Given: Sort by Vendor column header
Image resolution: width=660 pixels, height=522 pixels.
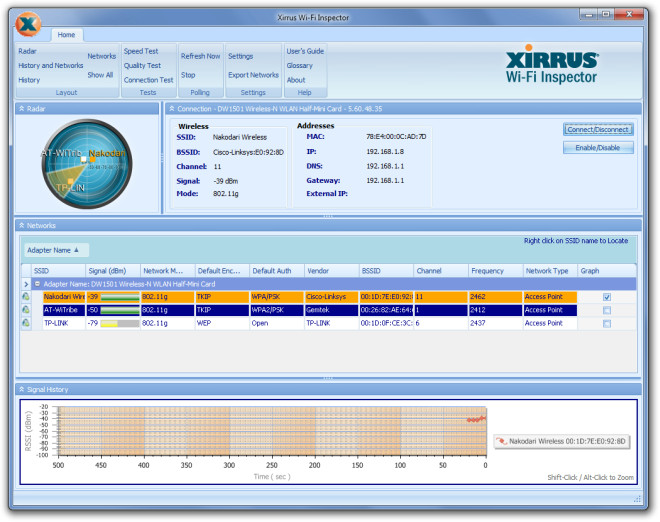Looking at the screenshot, I should point(332,271).
